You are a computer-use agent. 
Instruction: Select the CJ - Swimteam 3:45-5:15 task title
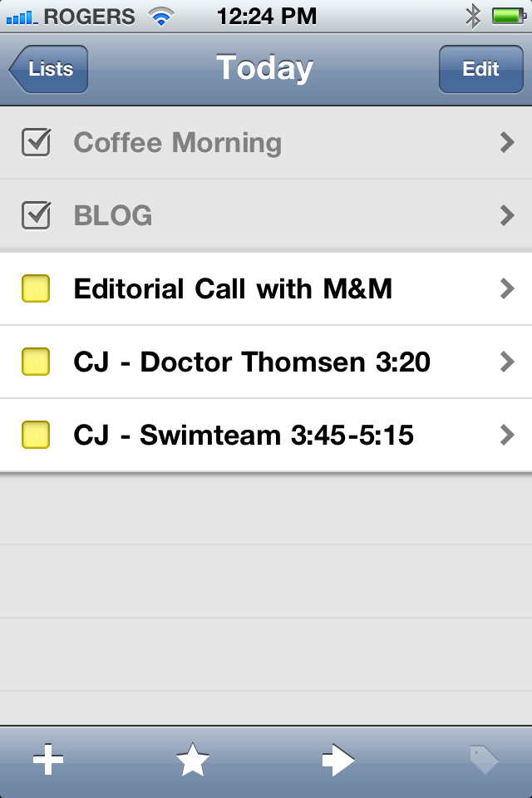[x=244, y=435]
